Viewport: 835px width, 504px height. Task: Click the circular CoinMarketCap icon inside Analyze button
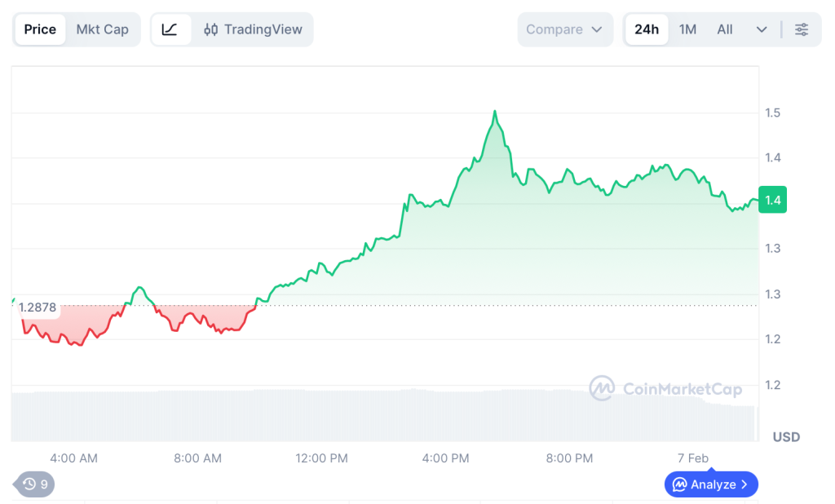click(679, 484)
